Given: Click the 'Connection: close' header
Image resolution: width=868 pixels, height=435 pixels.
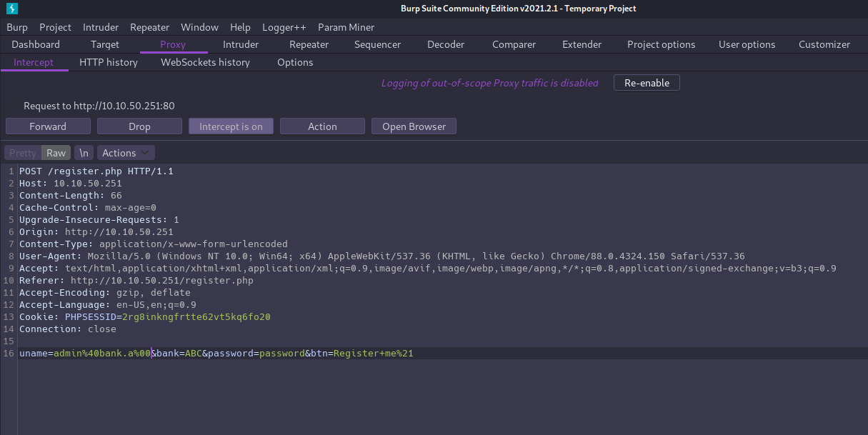Looking at the screenshot, I should [x=68, y=329].
